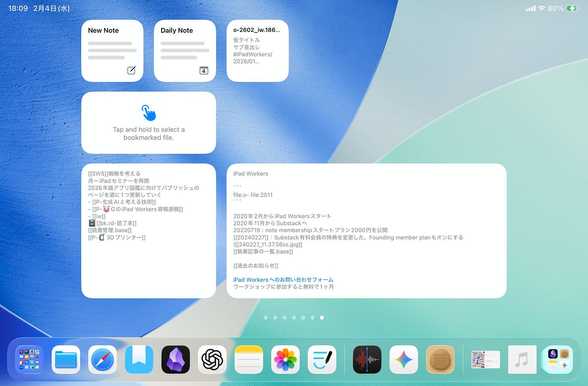Open Apple Music from the dock
Screen dimensions: 588x386
[522, 359]
